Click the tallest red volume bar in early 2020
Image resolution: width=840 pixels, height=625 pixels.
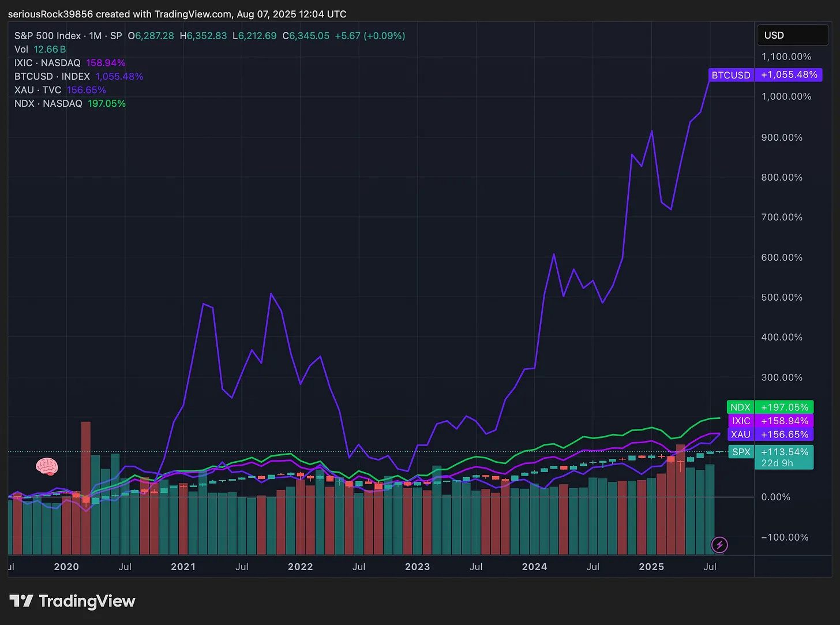(86, 488)
